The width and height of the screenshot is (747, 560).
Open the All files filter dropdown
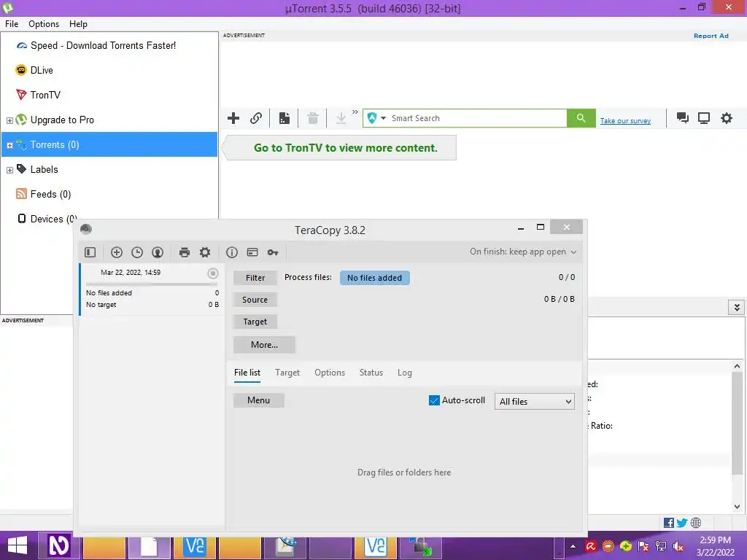534,402
